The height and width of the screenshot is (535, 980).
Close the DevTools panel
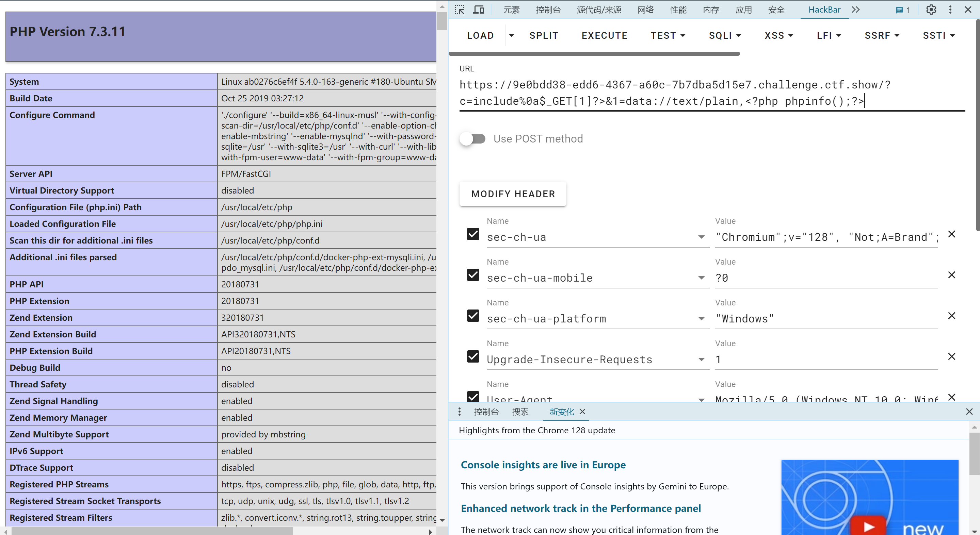[x=968, y=10]
